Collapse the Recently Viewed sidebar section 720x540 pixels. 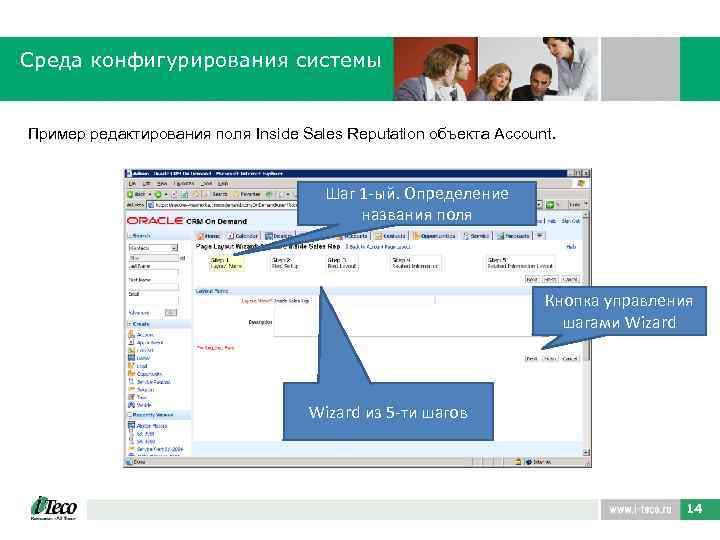click(129, 415)
